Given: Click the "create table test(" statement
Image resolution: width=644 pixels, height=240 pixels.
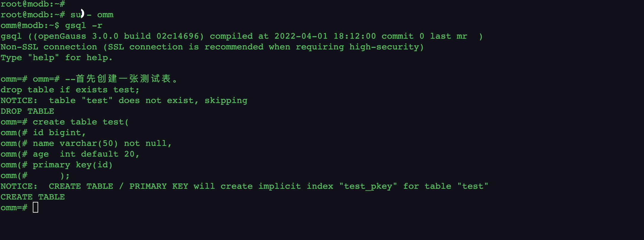Looking at the screenshot, I should pyautogui.click(x=80, y=122).
